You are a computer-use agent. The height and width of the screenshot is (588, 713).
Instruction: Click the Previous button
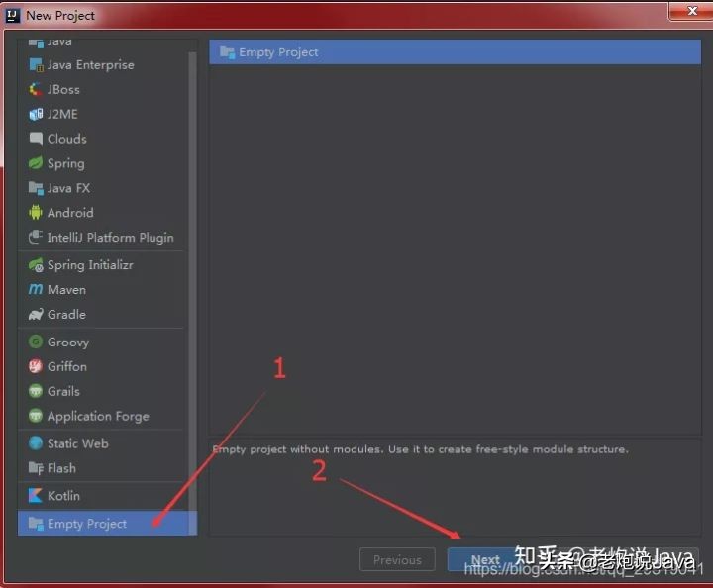[x=397, y=559]
